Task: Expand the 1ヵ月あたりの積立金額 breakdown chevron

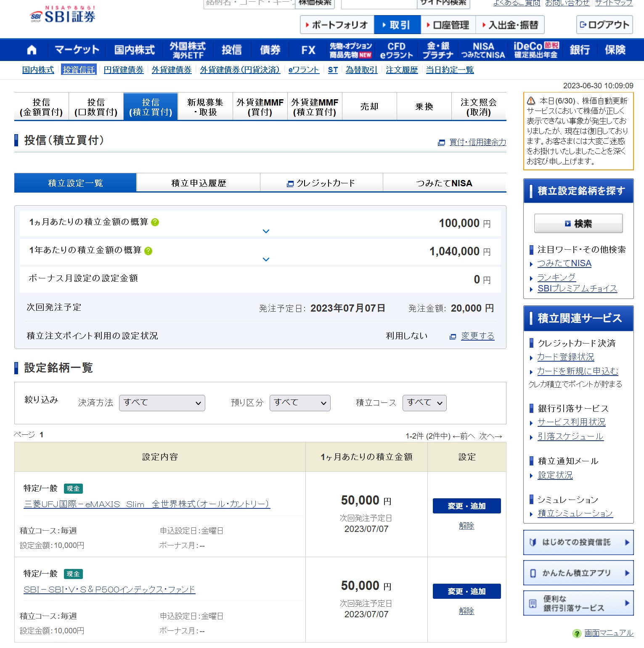Action: 266,231
